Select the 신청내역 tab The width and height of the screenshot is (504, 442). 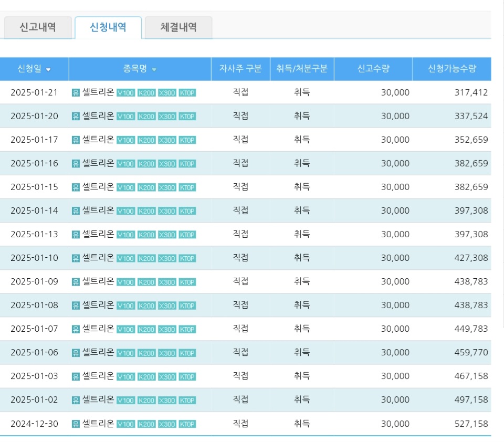tap(108, 27)
